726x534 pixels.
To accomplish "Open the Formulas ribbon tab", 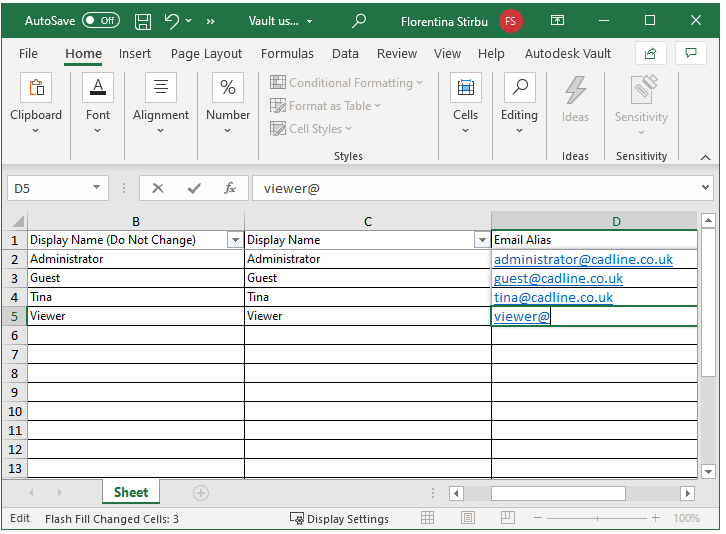I will [x=287, y=54].
